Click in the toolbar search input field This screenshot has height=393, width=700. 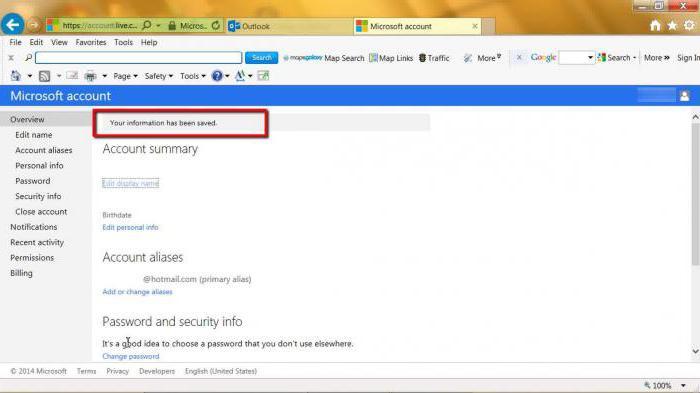(138, 58)
